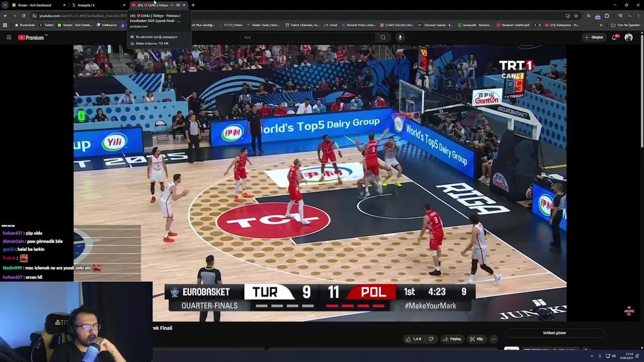Click the ABONE OL subscribe overlay

click(629, 311)
